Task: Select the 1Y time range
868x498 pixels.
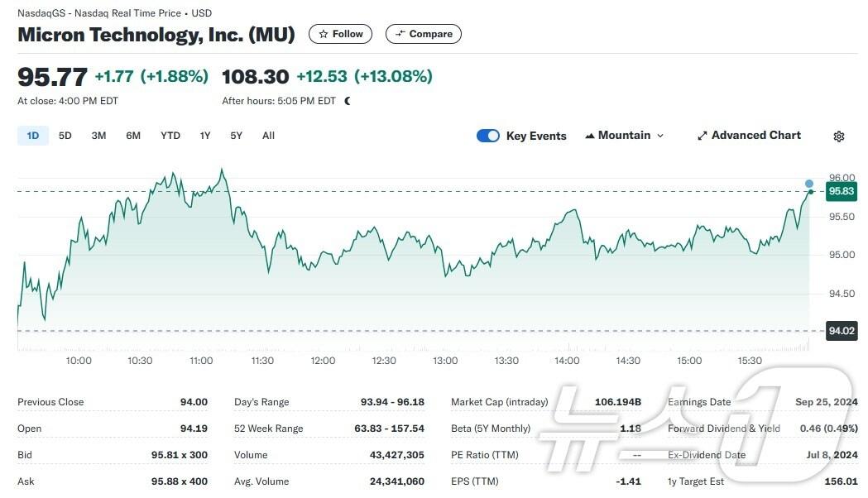Action: (x=205, y=136)
